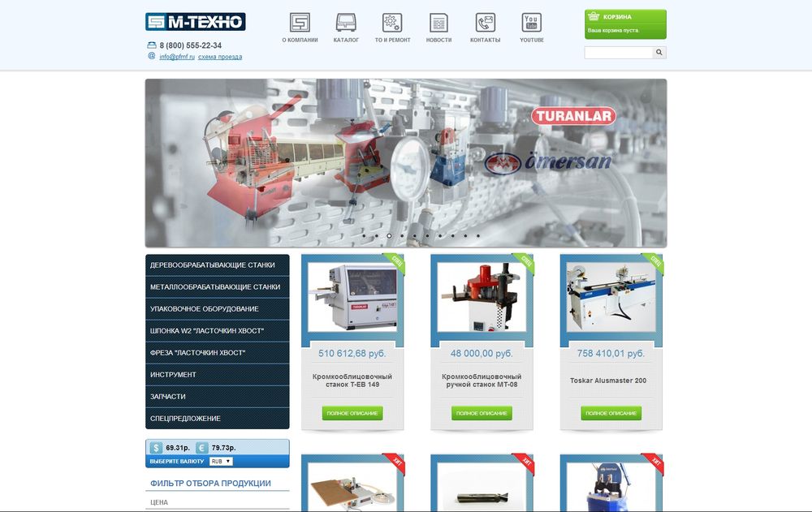Click Полное описание for T-EB 149
The image size is (812, 512).
(352, 413)
